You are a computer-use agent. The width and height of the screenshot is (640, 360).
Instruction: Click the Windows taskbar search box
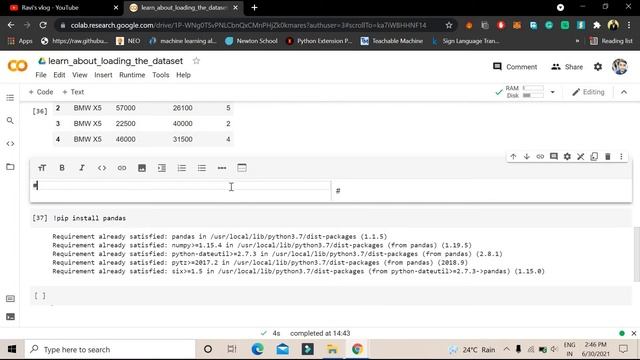click(x=110, y=349)
